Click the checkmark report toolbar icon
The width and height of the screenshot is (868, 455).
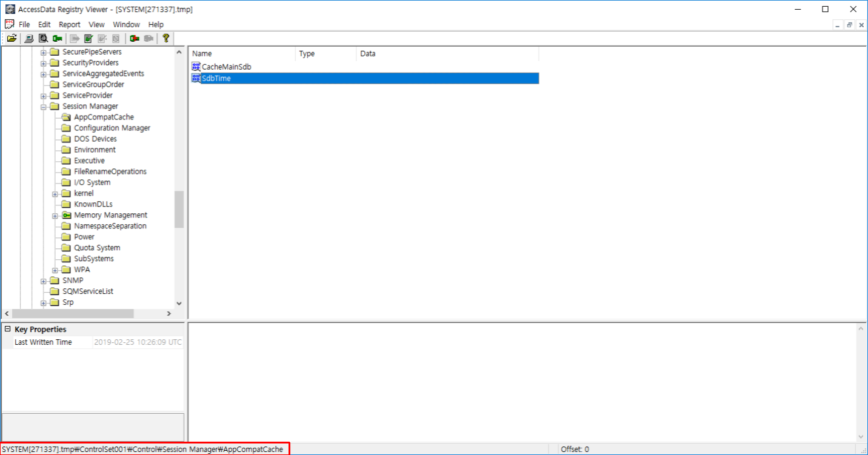pyautogui.click(x=88, y=38)
